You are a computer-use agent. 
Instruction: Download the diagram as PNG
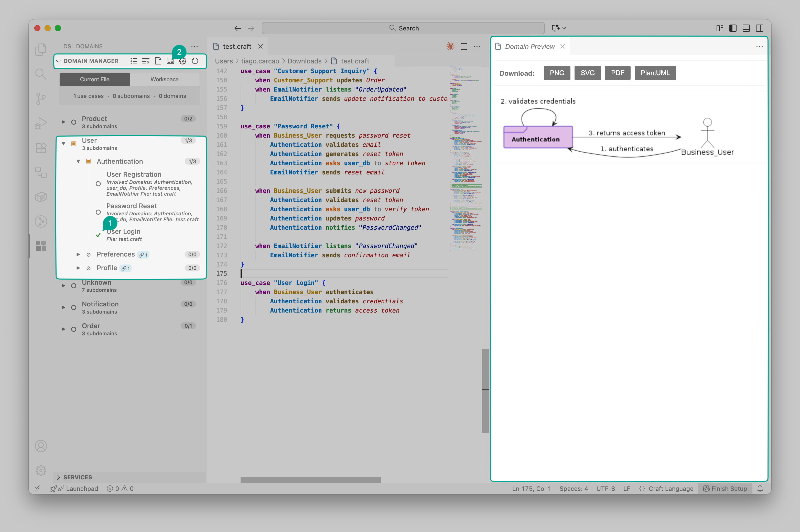click(x=557, y=73)
